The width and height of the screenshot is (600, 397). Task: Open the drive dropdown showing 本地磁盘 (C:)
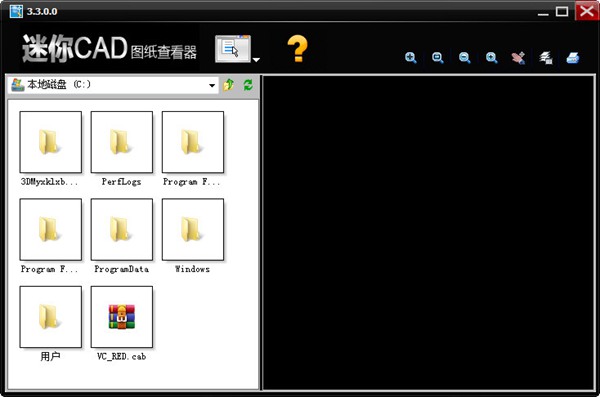click(113, 85)
